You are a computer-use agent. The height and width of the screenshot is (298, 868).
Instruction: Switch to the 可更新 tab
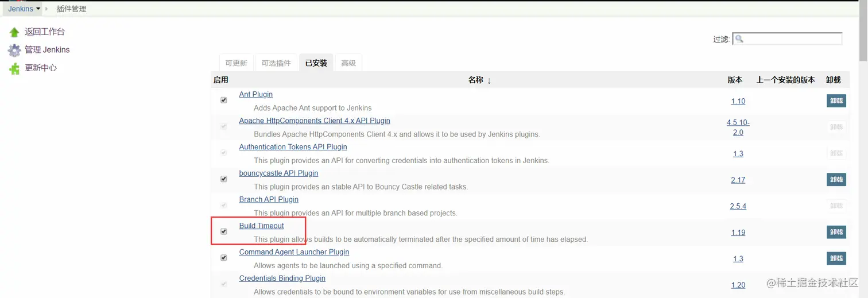pos(237,63)
